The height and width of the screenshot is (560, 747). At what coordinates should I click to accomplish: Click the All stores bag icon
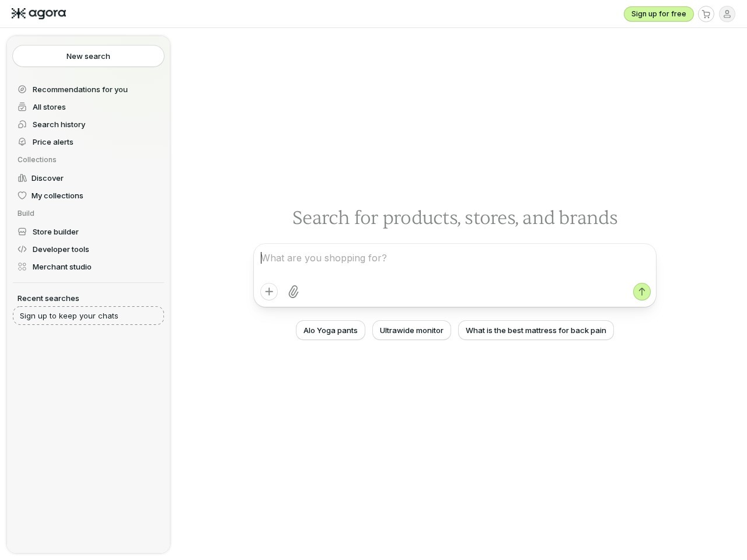[x=22, y=107]
